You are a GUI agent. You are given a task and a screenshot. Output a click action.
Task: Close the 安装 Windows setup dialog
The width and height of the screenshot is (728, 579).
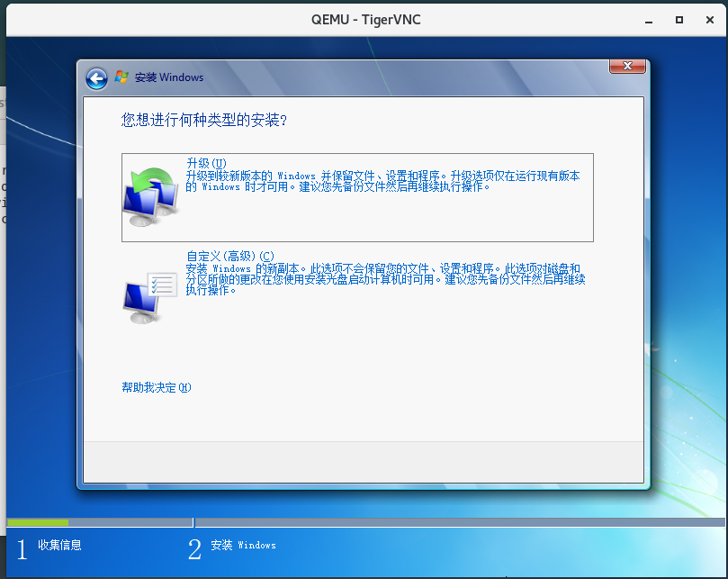(627, 66)
